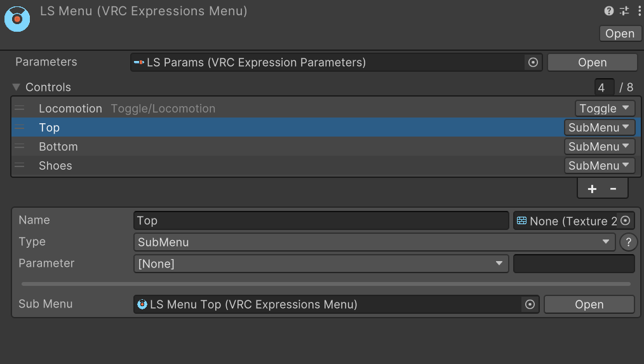This screenshot has height=364, width=644.
Task: Expand the Type SubMenu dropdown
Action: click(x=374, y=242)
